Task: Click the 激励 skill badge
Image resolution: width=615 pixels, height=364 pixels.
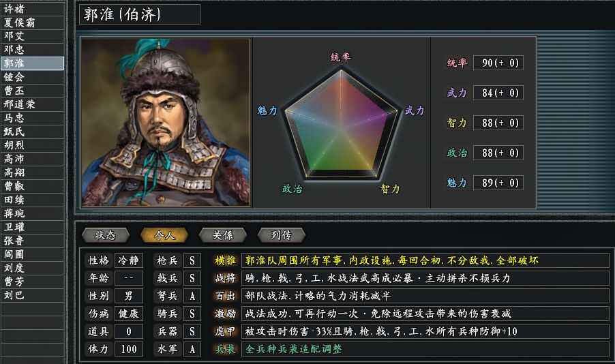Action: (x=225, y=314)
